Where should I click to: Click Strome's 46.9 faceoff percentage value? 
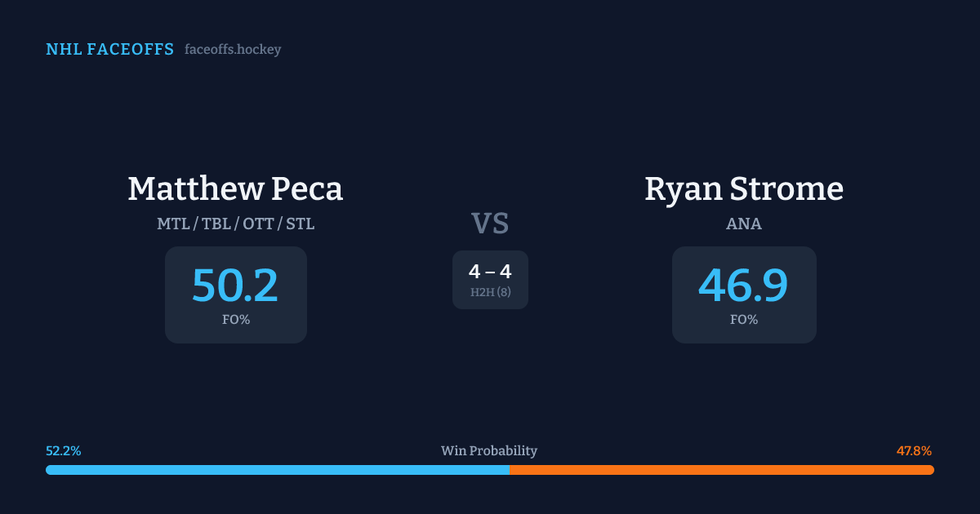[743, 286]
